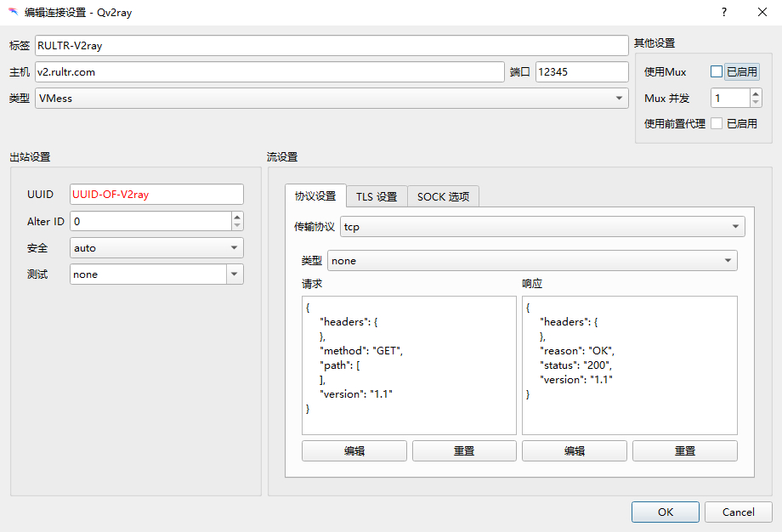Open the 类型 VMess dropdown
This screenshot has width=782, height=532.
coord(331,99)
